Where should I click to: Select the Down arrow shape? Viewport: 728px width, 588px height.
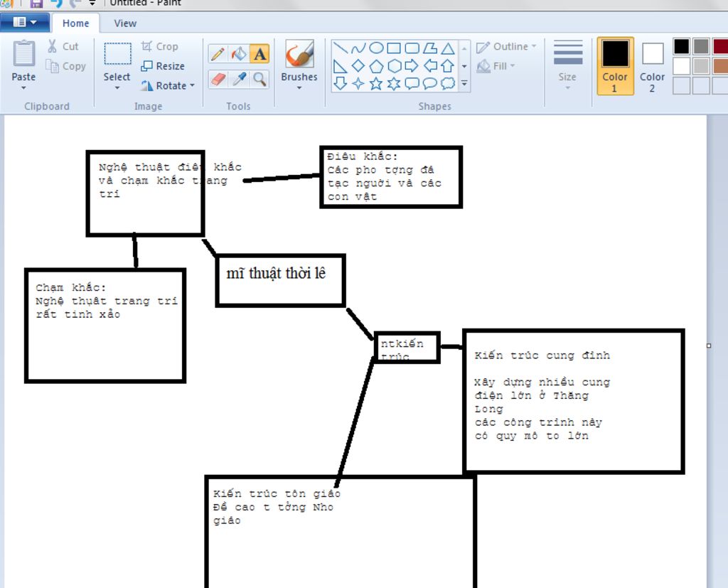[341, 84]
